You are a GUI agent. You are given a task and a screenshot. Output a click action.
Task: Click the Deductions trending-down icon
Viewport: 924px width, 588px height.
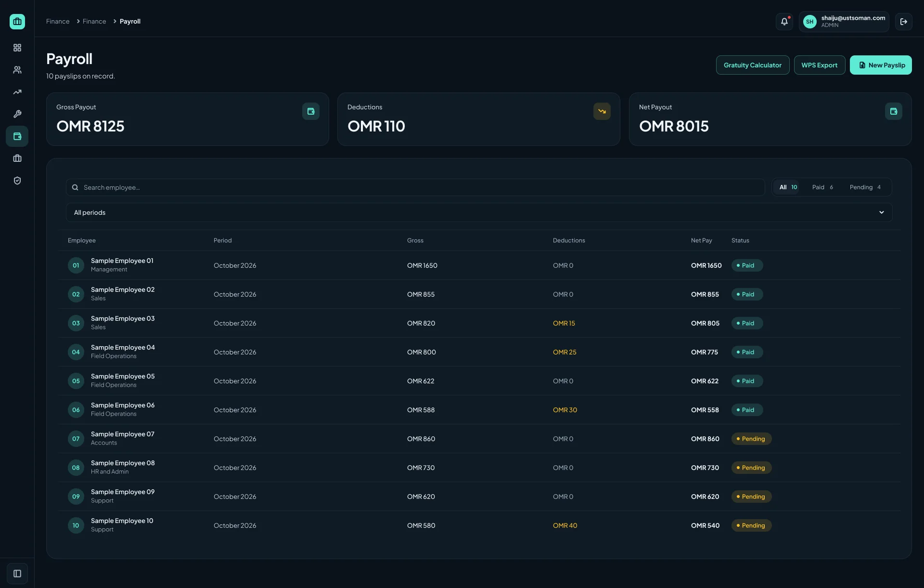(602, 111)
